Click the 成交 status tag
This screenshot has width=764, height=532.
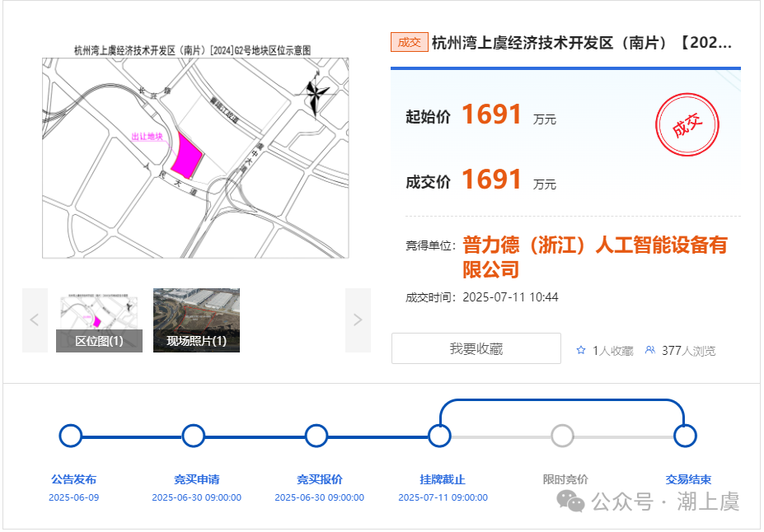[410, 42]
